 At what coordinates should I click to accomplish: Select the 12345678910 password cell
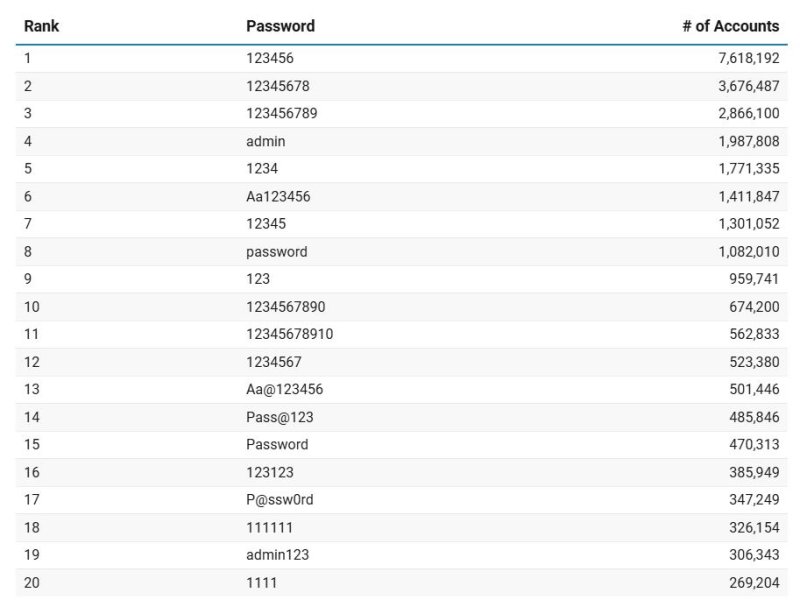[x=289, y=334]
